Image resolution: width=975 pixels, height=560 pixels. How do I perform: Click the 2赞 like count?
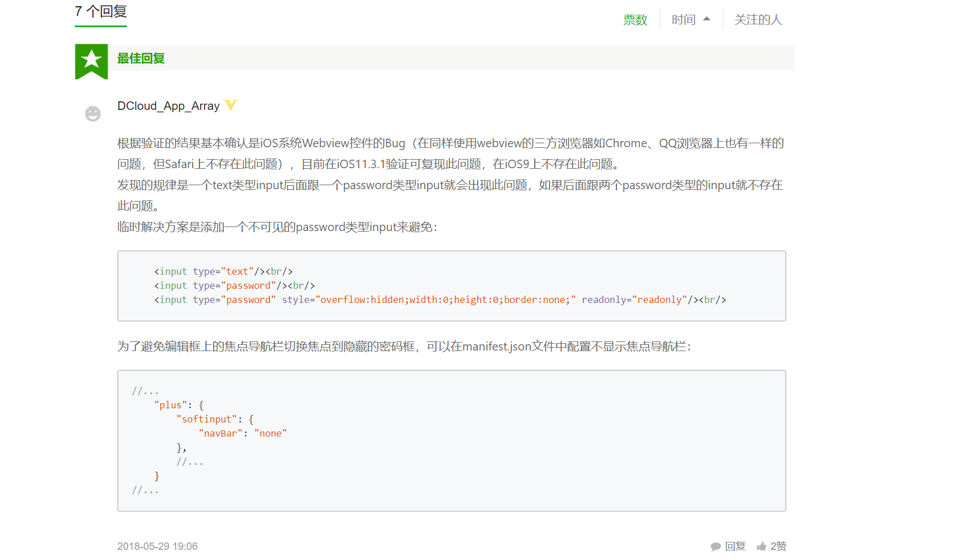[778, 546]
